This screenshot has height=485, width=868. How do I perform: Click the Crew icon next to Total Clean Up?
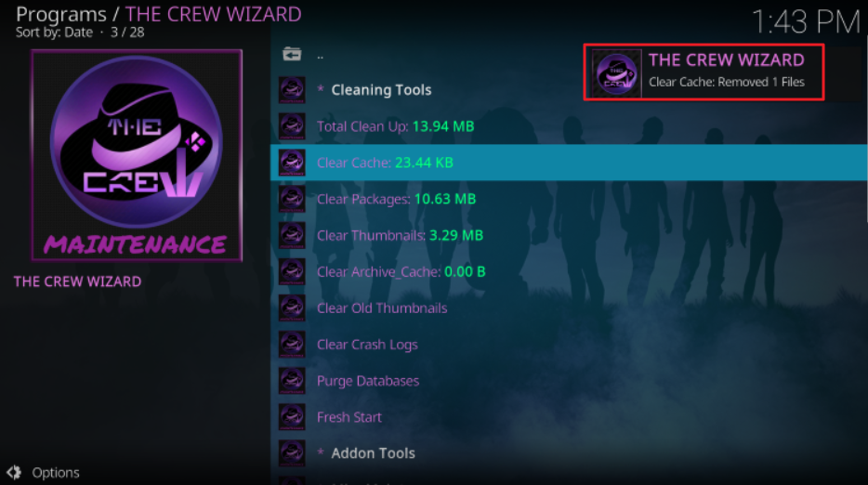[x=292, y=126]
